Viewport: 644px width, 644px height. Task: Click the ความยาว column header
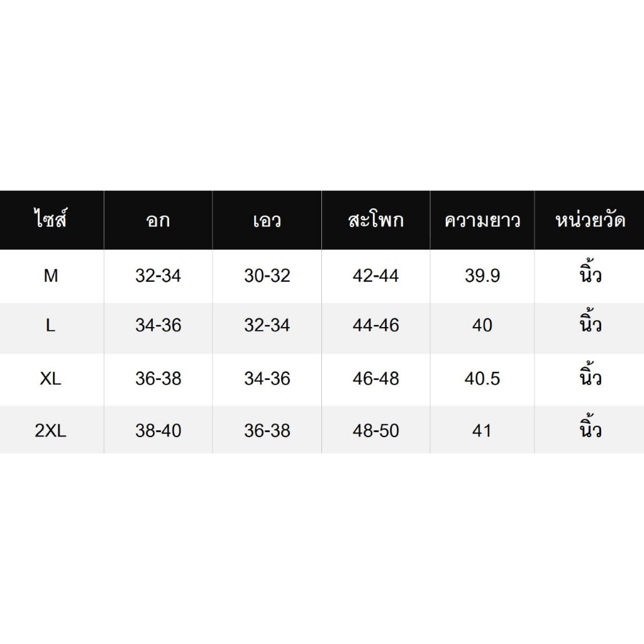(482, 221)
